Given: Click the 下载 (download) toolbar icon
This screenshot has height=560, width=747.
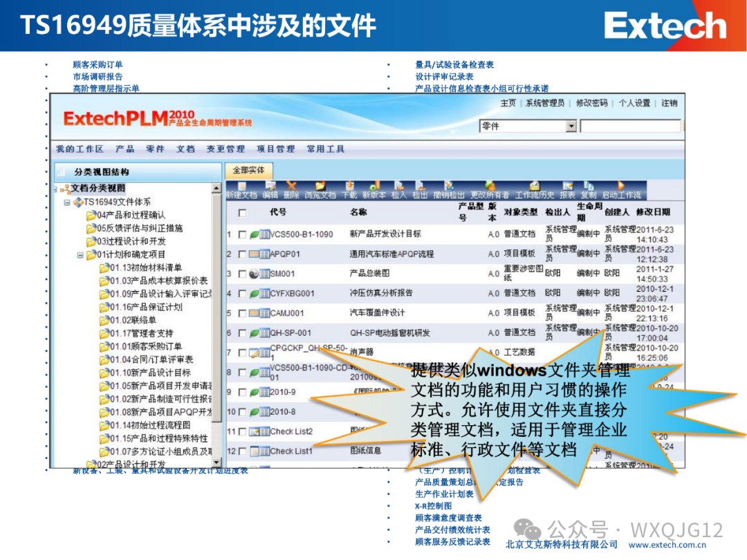Looking at the screenshot, I should click(x=350, y=186).
